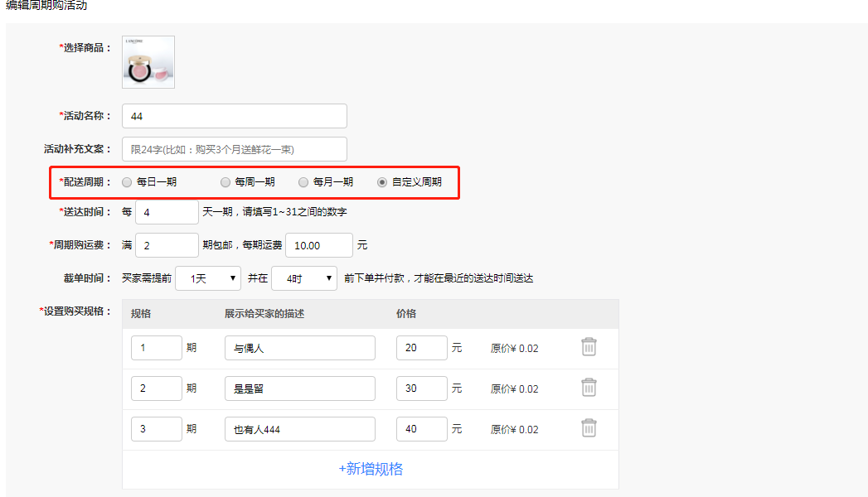
Task: Open the 4时 cutoff hour dropdown
Action: coord(303,277)
